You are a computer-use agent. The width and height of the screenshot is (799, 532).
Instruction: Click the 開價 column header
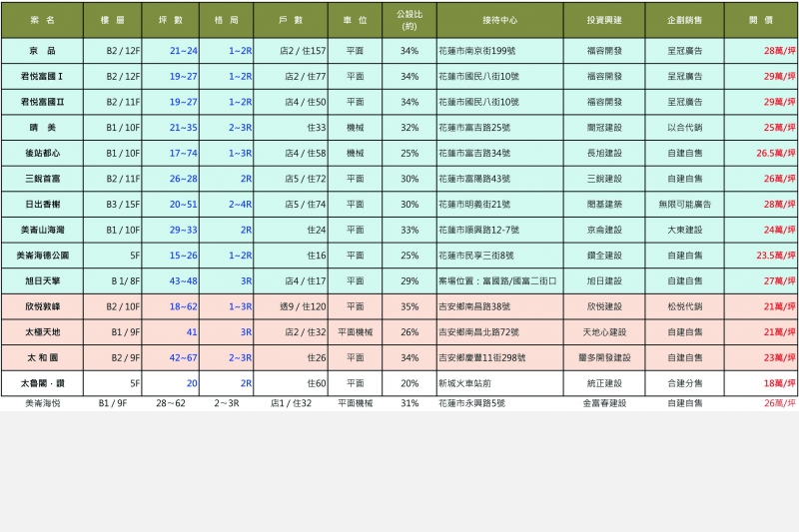[761, 20]
